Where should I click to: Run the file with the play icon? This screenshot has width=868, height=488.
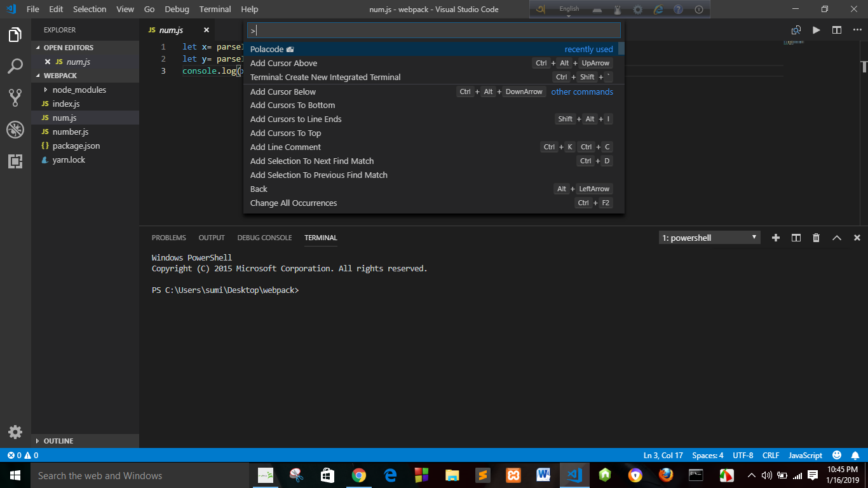pyautogui.click(x=817, y=29)
